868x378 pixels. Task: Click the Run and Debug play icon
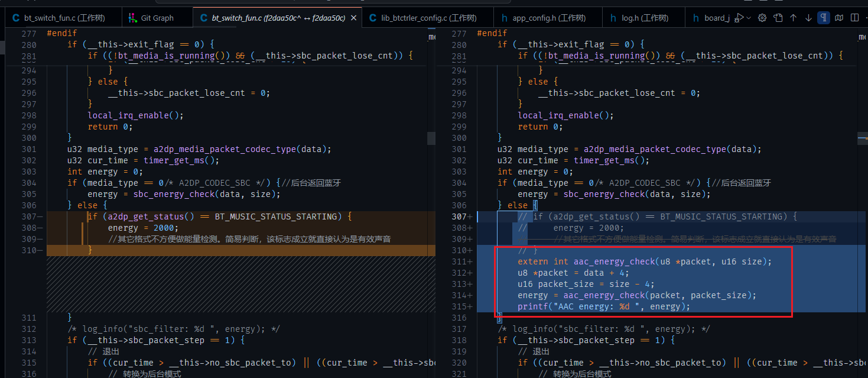(x=739, y=18)
